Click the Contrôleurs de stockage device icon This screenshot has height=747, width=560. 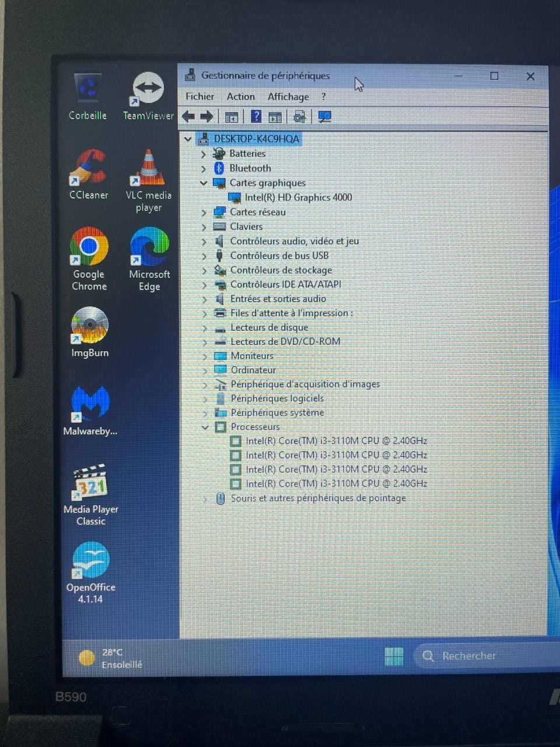(220, 270)
